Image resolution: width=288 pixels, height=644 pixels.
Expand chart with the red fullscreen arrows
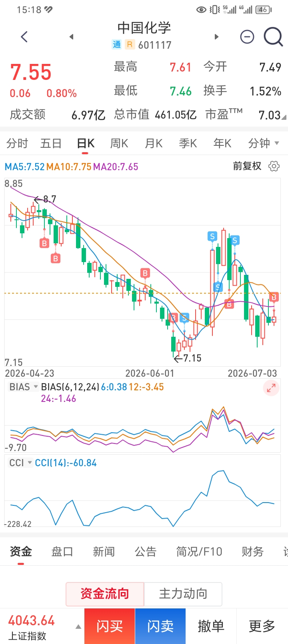click(271, 388)
